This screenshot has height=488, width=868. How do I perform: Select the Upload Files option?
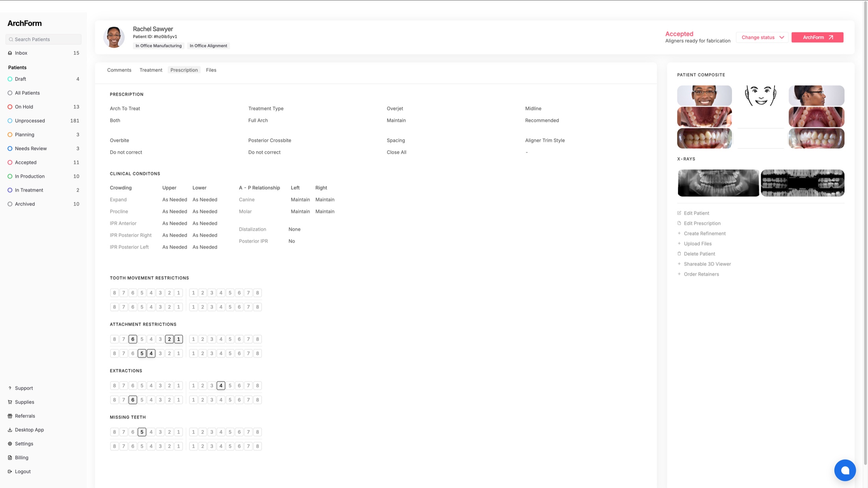[697, 243]
